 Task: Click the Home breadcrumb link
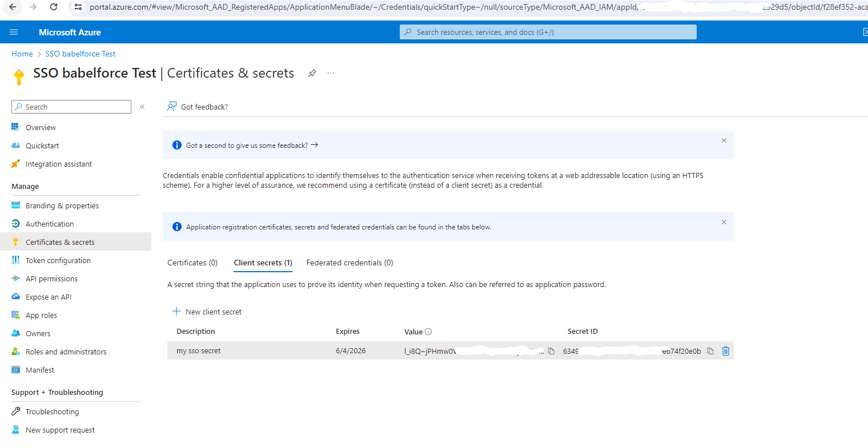[22, 54]
